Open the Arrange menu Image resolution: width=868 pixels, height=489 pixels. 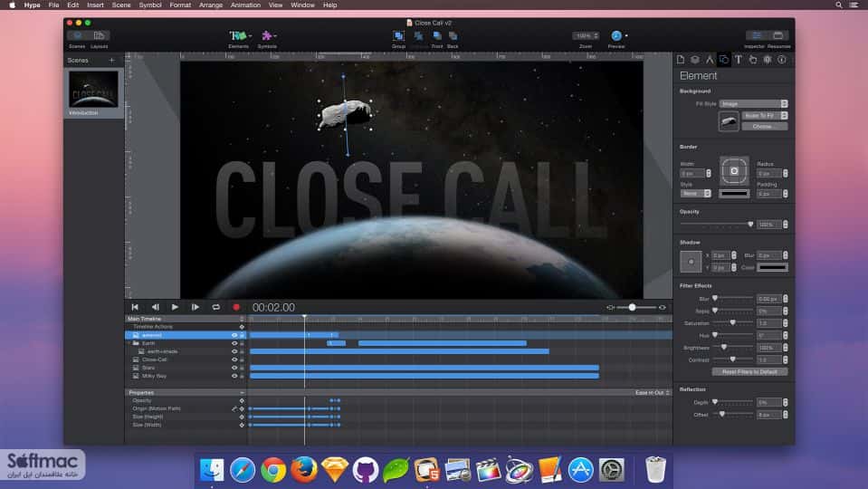(210, 5)
